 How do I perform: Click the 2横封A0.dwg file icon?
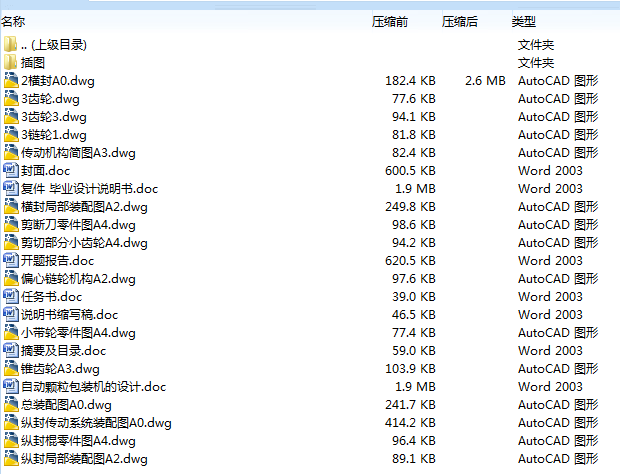coord(11,80)
